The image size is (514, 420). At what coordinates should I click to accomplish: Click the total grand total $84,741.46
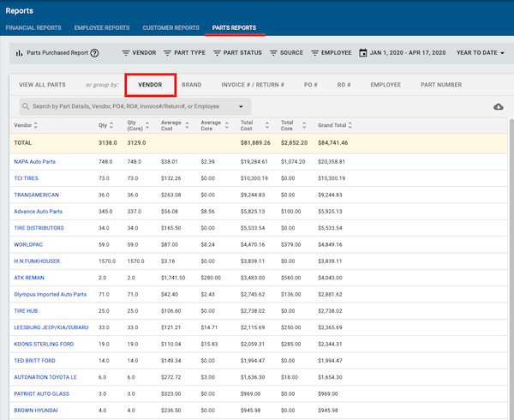point(332,143)
